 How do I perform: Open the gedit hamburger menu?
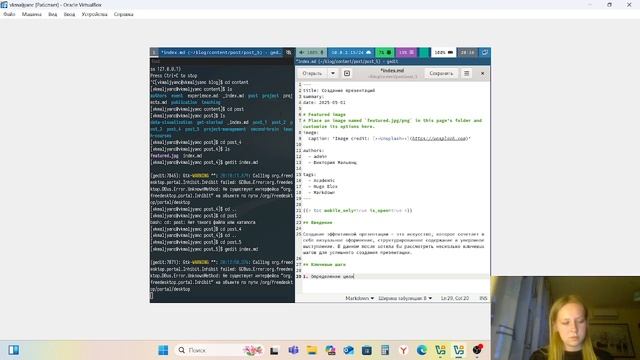467,73
